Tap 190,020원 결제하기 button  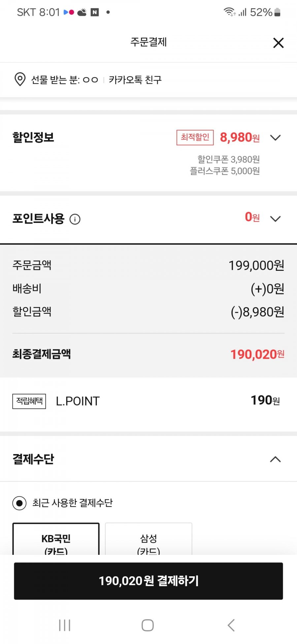click(x=148, y=581)
